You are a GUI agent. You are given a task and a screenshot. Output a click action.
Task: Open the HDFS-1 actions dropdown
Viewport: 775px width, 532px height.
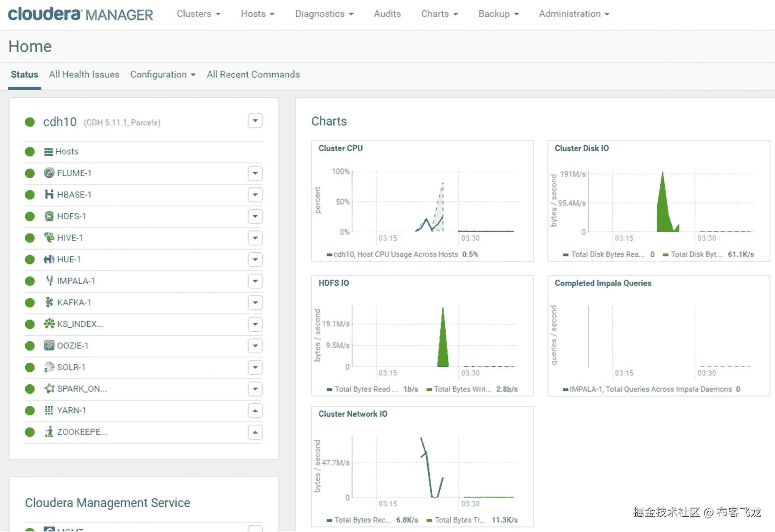click(255, 216)
